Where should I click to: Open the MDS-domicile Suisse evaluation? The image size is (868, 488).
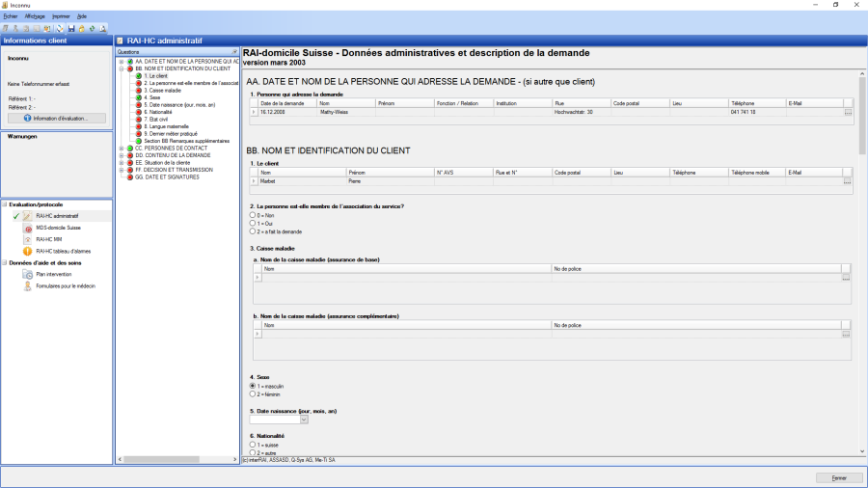click(58, 228)
